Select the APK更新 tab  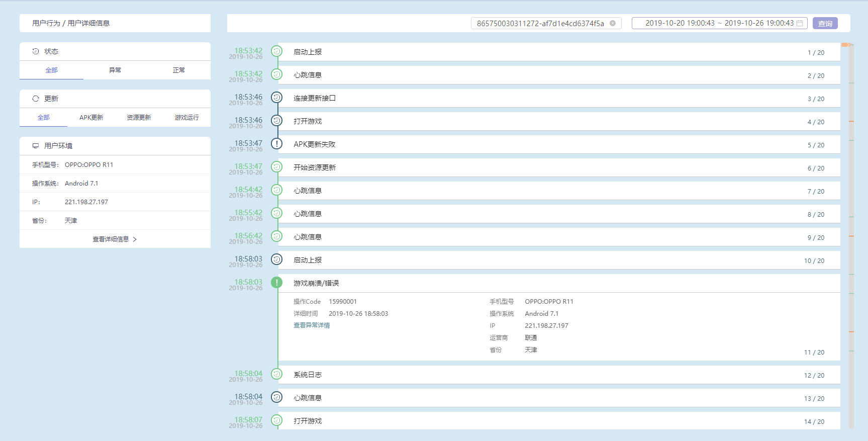[91, 117]
